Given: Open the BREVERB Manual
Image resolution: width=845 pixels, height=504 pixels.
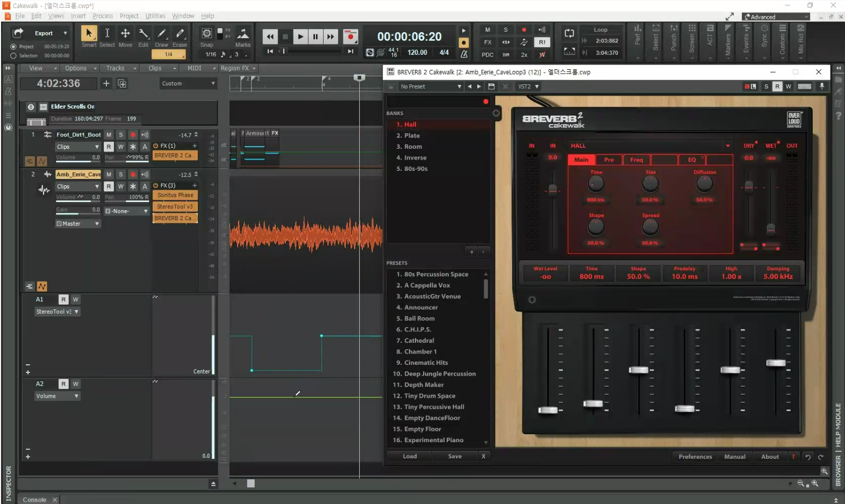Looking at the screenshot, I should (734, 457).
